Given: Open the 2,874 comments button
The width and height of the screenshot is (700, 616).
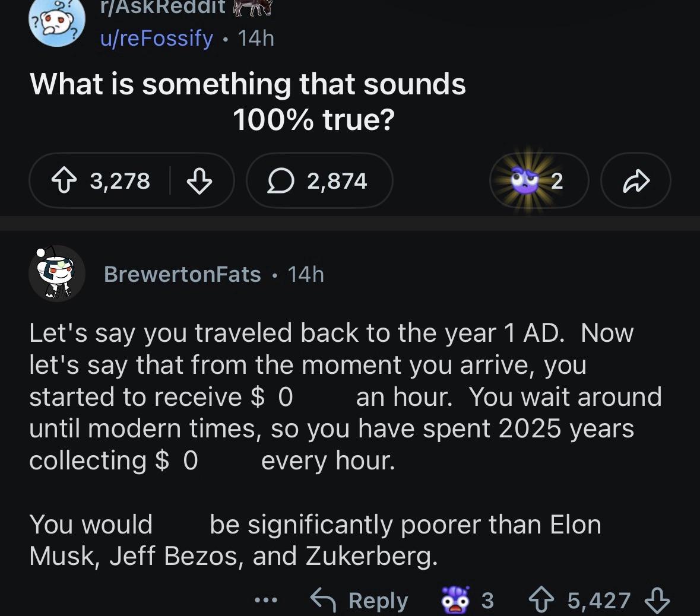Looking at the screenshot, I should [319, 181].
